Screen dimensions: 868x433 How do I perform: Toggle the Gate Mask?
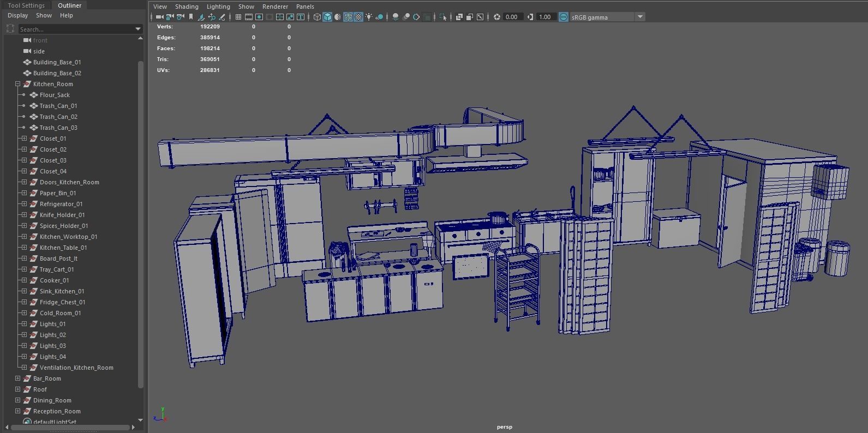tap(270, 17)
